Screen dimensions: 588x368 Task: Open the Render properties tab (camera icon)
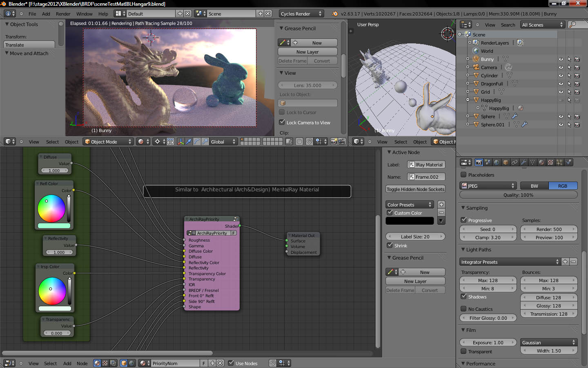479,162
